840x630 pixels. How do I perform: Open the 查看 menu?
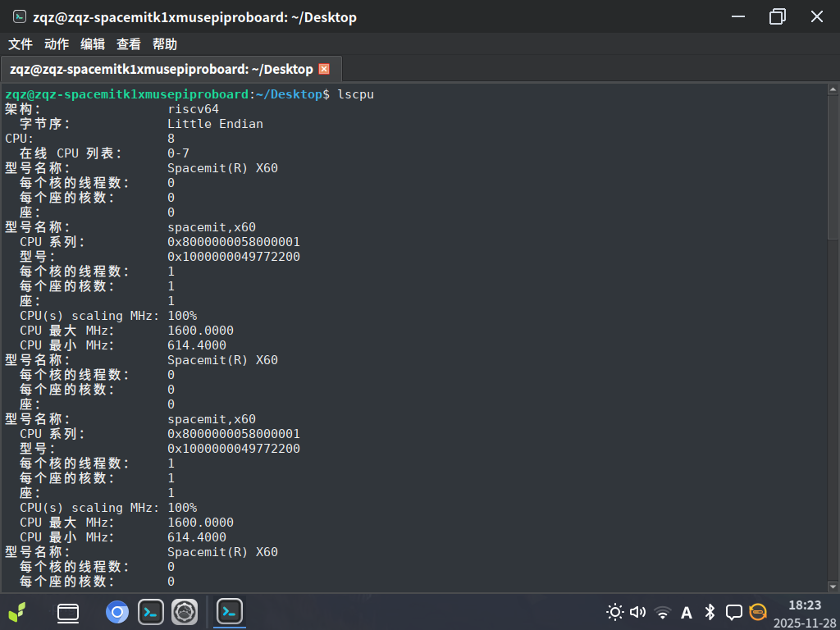click(129, 44)
